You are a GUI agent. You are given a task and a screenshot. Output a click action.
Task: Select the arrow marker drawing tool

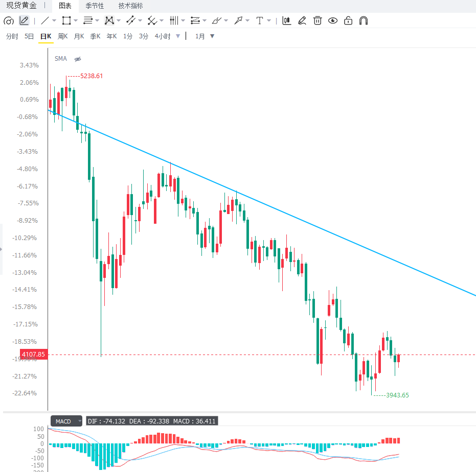pyautogui.click(x=238, y=20)
